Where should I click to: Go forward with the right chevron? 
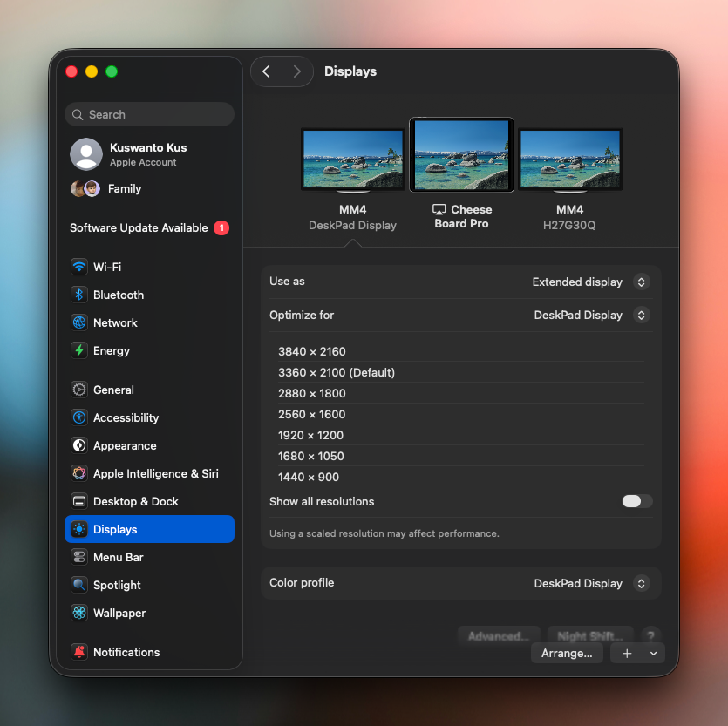pyautogui.click(x=297, y=71)
